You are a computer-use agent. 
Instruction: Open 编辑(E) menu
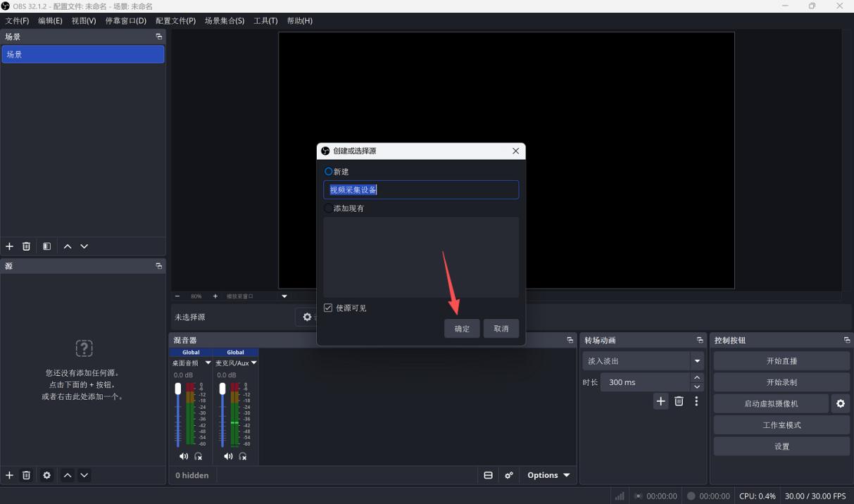coord(50,21)
